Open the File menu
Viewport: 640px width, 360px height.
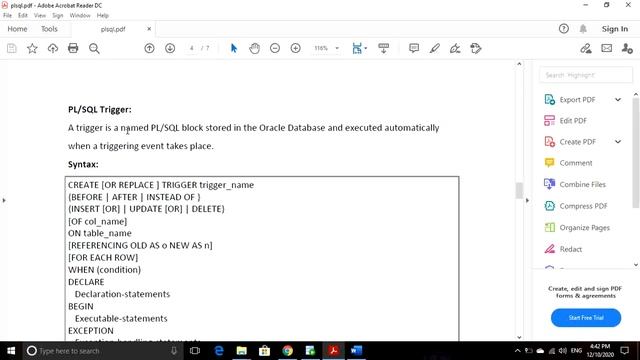[x=7, y=16]
